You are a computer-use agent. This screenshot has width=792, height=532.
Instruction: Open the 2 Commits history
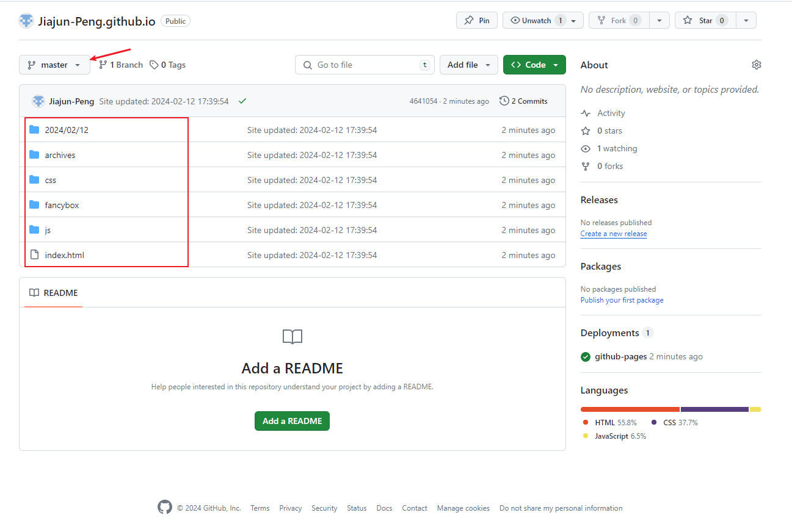pos(523,101)
